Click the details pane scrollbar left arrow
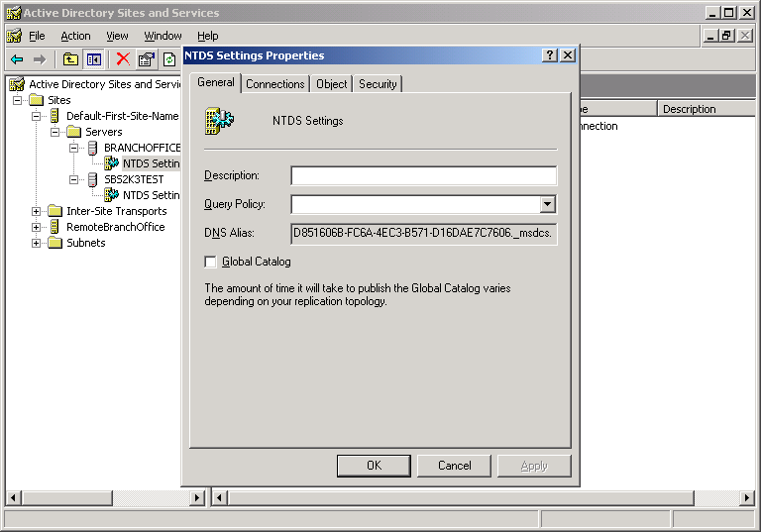Viewport: 761px width, 532px height. tap(220, 497)
